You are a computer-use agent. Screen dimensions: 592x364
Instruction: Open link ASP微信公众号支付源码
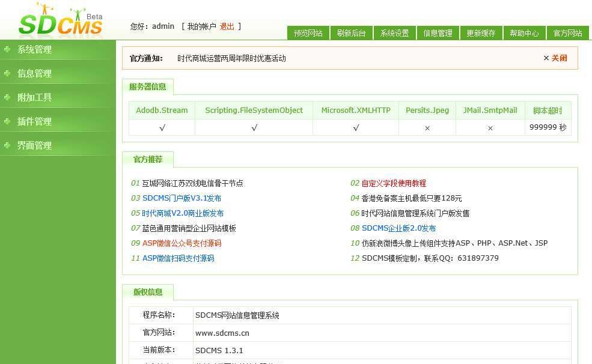click(x=182, y=243)
